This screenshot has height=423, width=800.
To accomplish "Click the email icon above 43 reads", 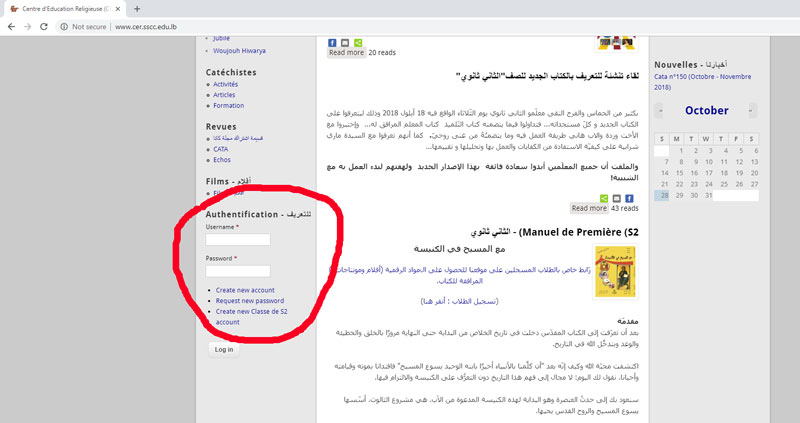I will (616, 198).
